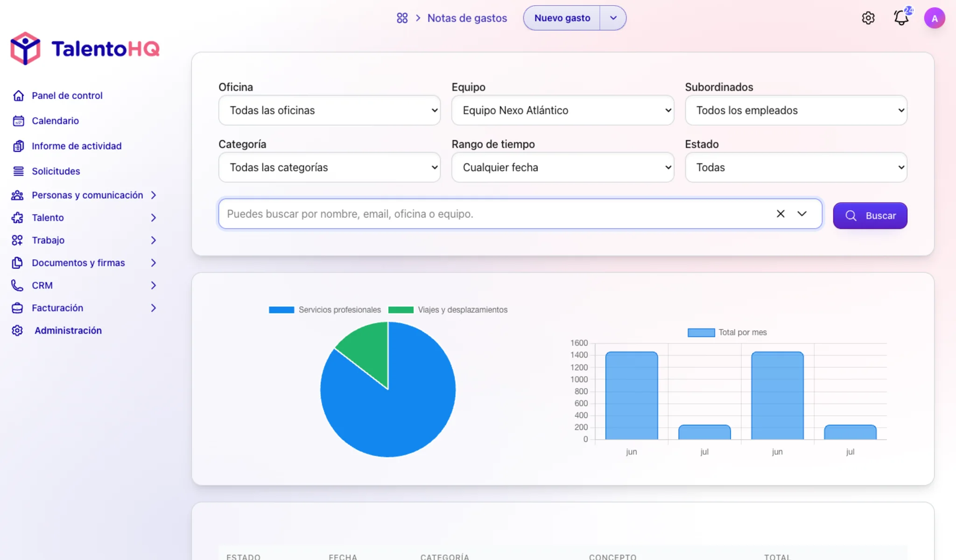Viewport: 956px width, 560px height.
Task: Open the Subordinados dropdown
Action: [796, 110]
